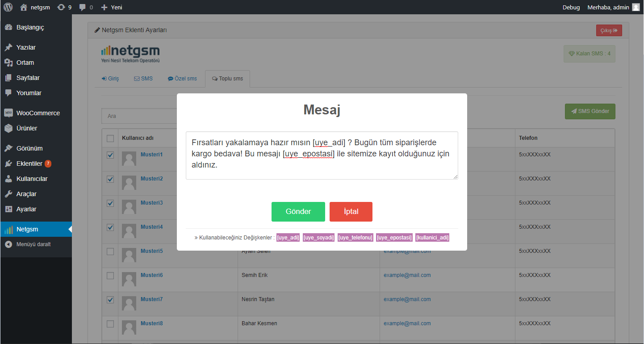
Task: Open the Yeni (add new) menu
Action: pos(112,7)
